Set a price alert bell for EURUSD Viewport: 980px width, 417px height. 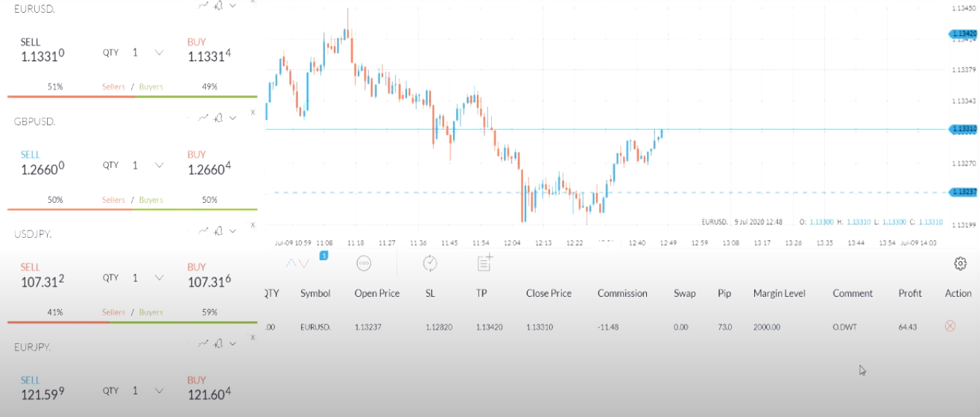point(218,5)
